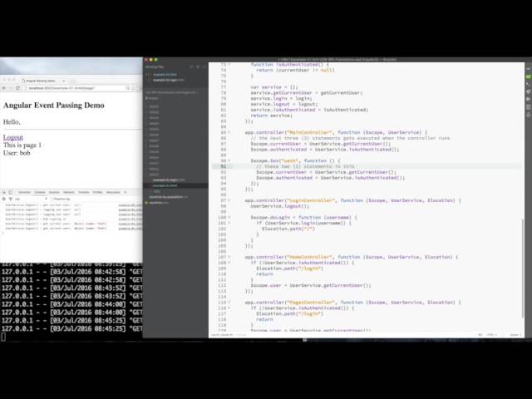
Task: Click the editor vertical scrollbar thumb
Action: (x=522, y=268)
